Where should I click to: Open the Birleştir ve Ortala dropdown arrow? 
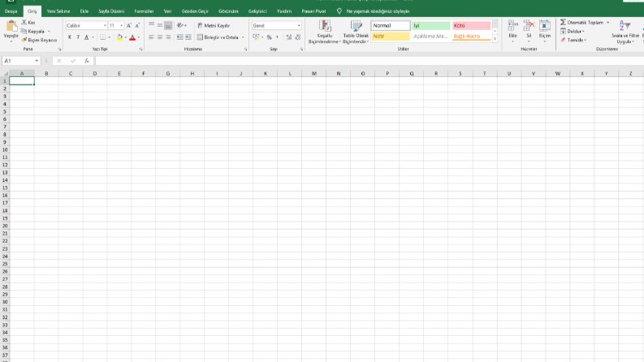pyautogui.click(x=243, y=37)
